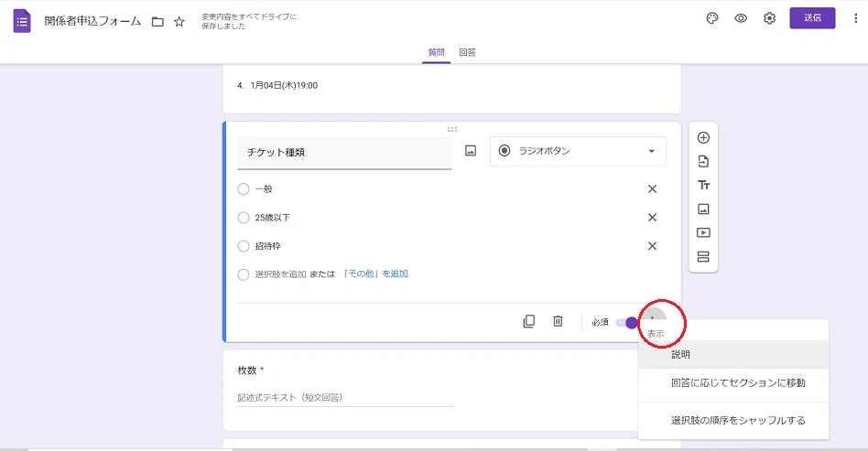Add video from sidebar toolbar

[x=703, y=233]
